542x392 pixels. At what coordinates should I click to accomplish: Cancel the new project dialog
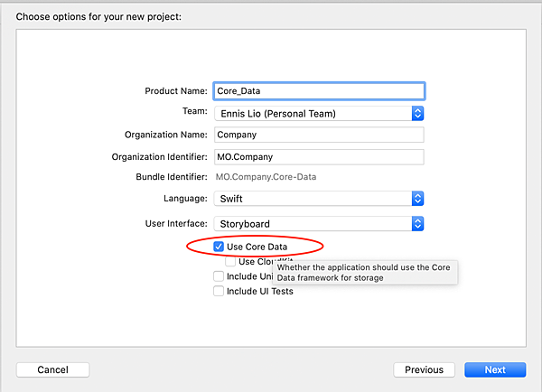point(53,369)
